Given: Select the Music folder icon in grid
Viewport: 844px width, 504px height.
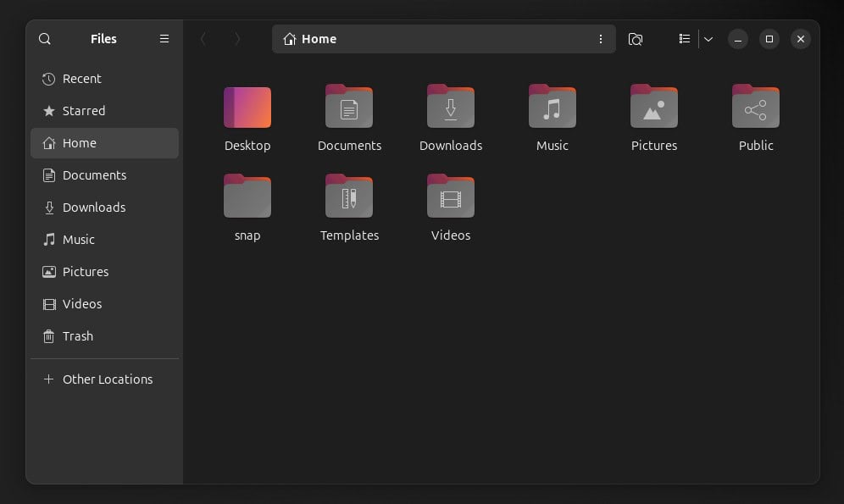Looking at the screenshot, I should click(x=552, y=106).
